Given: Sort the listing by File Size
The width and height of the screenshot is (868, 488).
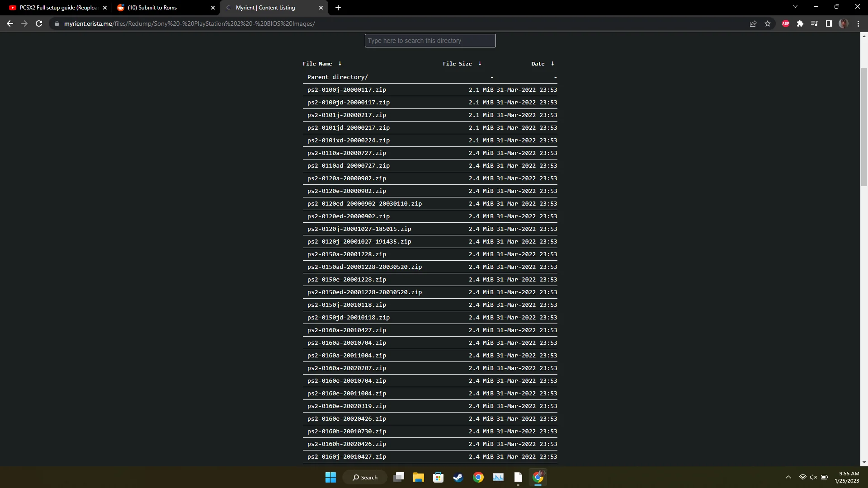Looking at the screenshot, I should 457,63.
